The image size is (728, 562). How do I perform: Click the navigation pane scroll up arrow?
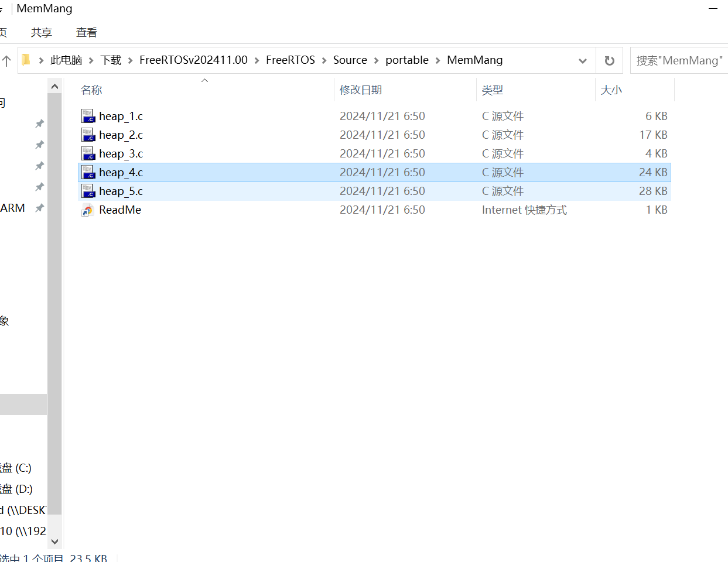(54, 87)
